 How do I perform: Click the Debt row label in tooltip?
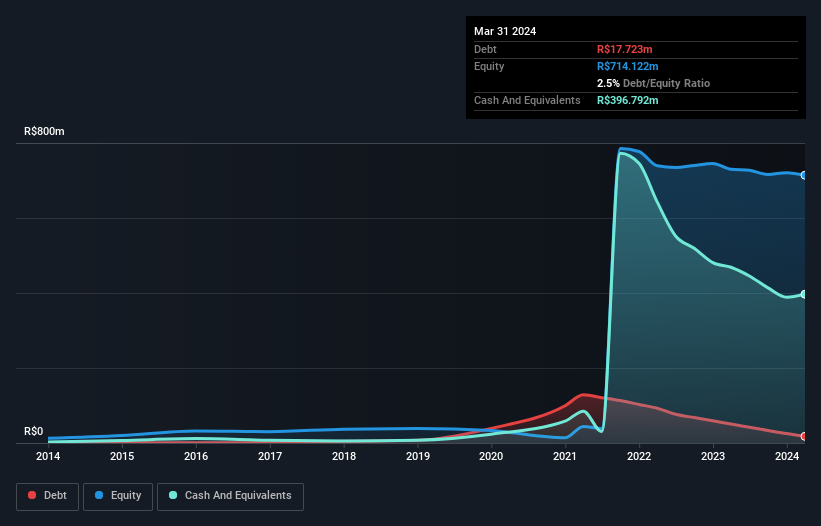click(485, 49)
